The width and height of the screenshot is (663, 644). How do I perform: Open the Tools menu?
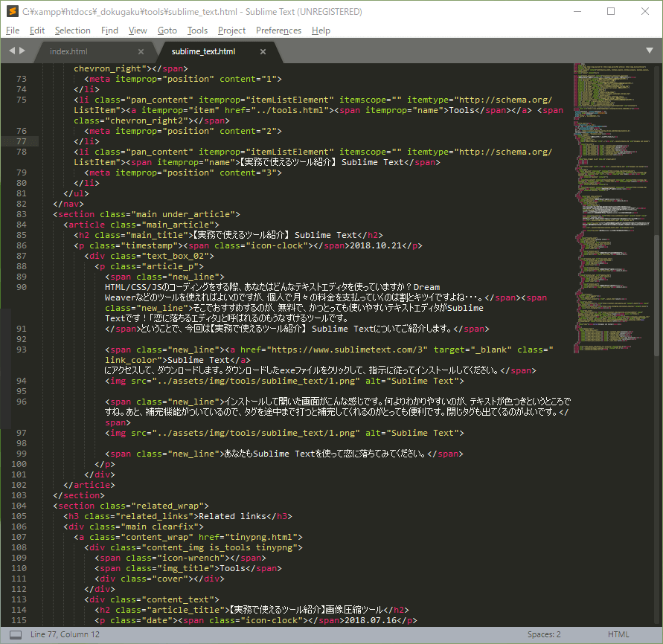pos(197,30)
